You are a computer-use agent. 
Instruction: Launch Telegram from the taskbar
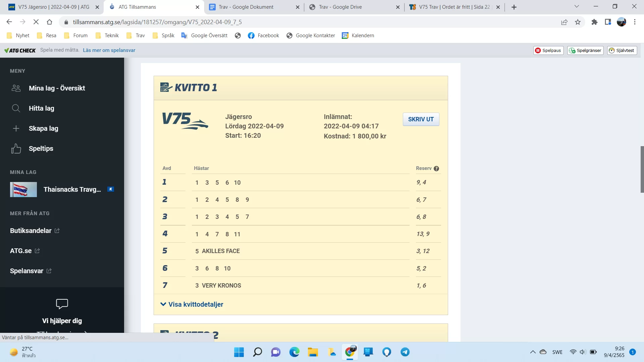point(405,352)
